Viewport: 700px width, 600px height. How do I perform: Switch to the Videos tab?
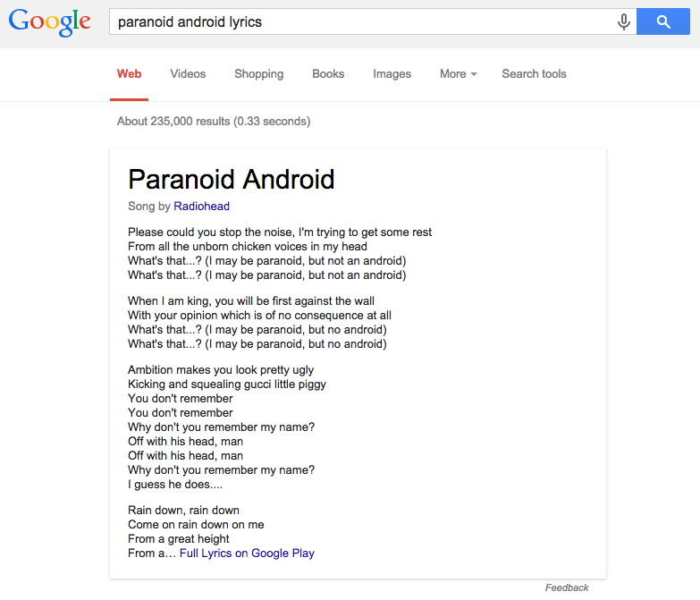click(188, 74)
